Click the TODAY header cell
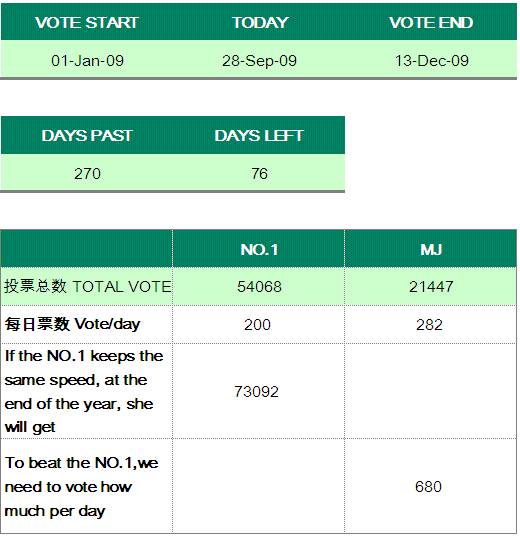Image resolution: width=520 pixels, height=537 pixels. pos(260,23)
